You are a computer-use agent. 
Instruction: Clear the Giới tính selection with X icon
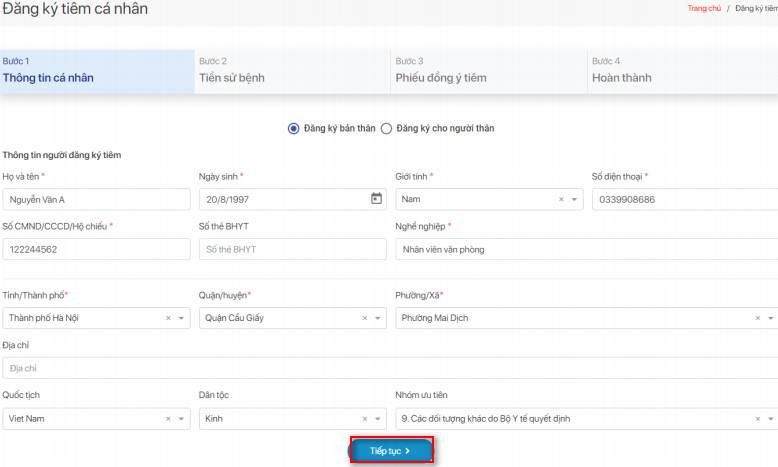561,199
